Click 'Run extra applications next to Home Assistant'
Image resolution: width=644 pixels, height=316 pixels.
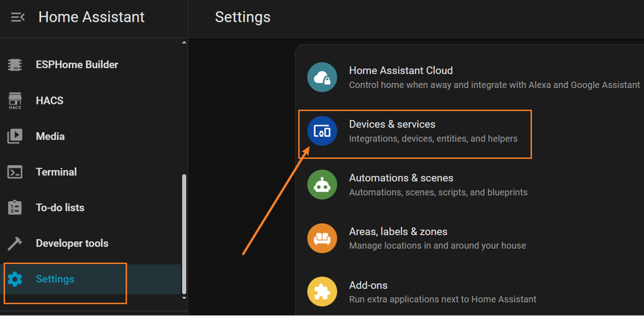[x=443, y=299]
